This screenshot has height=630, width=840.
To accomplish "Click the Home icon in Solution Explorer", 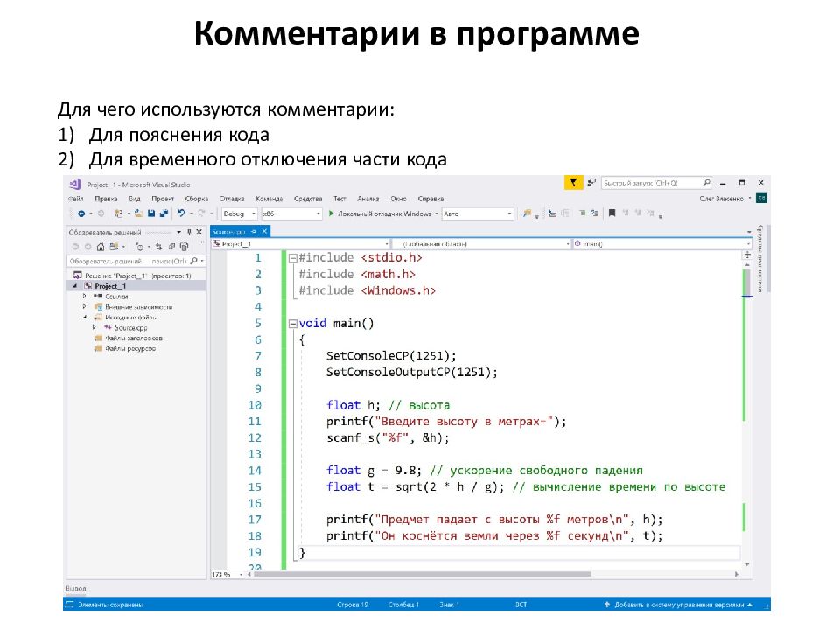I will (101, 247).
